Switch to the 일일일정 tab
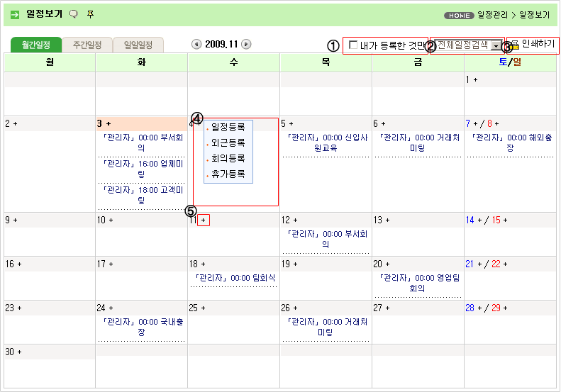The height and width of the screenshot is (392, 561). pyautogui.click(x=138, y=45)
